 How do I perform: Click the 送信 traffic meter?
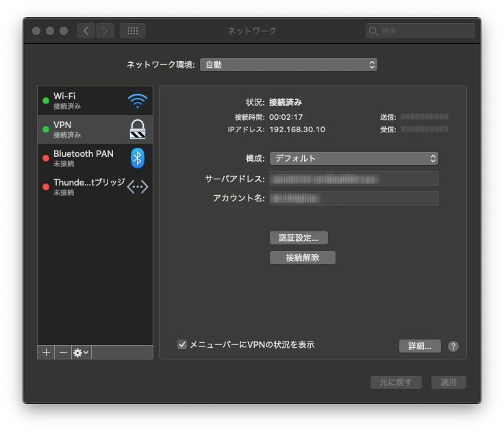425,116
